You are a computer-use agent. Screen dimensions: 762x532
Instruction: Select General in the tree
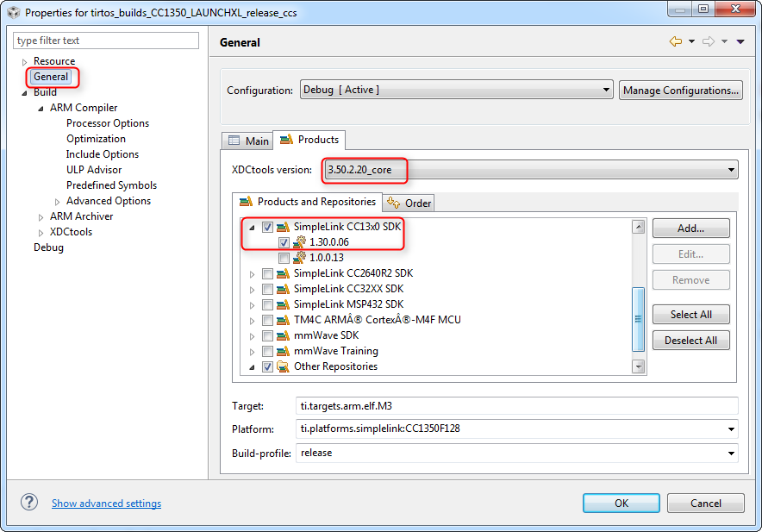click(x=51, y=77)
